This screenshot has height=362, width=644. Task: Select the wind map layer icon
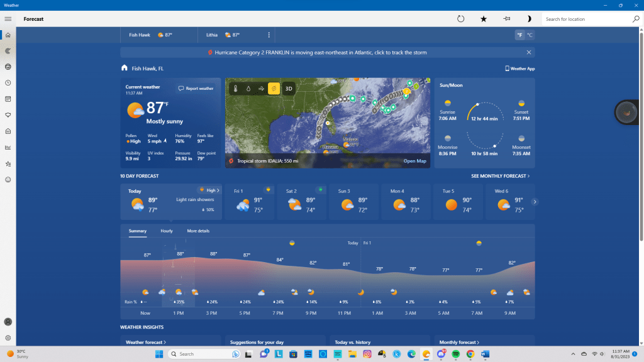261,89
